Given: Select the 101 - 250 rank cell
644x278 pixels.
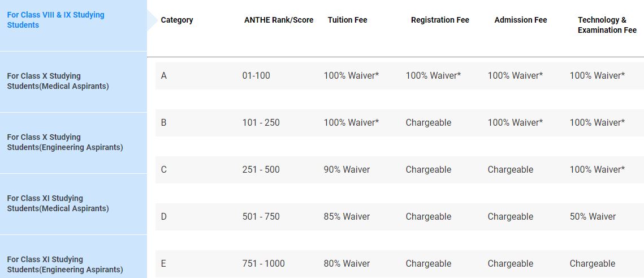Looking at the screenshot, I should [261, 122].
